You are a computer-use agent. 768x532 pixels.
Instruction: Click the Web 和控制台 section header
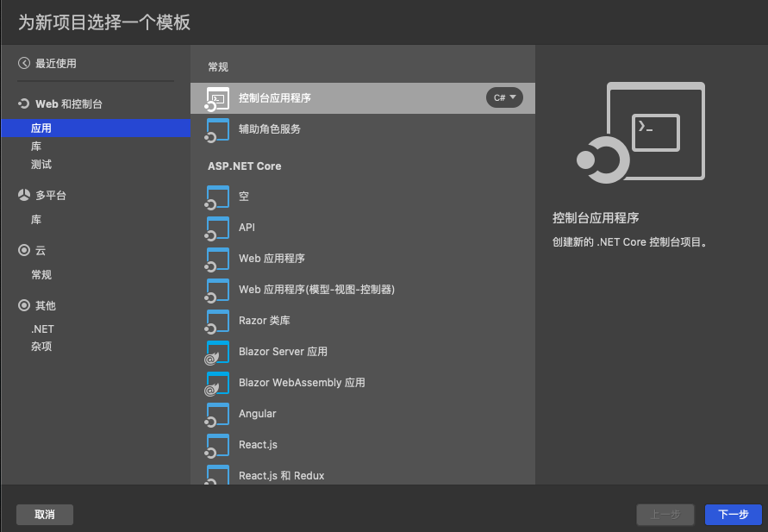pos(69,103)
